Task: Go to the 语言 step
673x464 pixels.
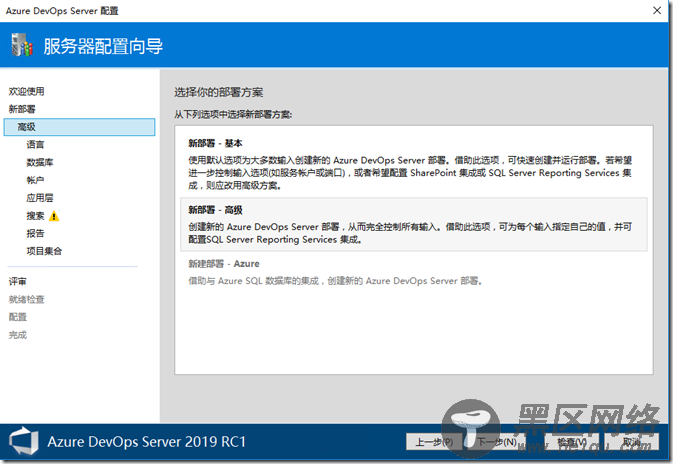Action: [x=35, y=145]
